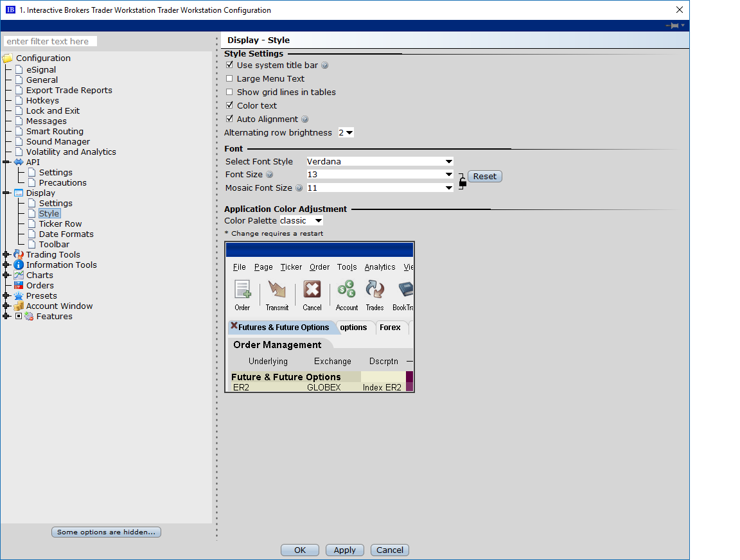Viewport: 740px width, 560px height.
Task: Click the Account Window coins icon
Action: pyautogui.click(x=19, y=306)
